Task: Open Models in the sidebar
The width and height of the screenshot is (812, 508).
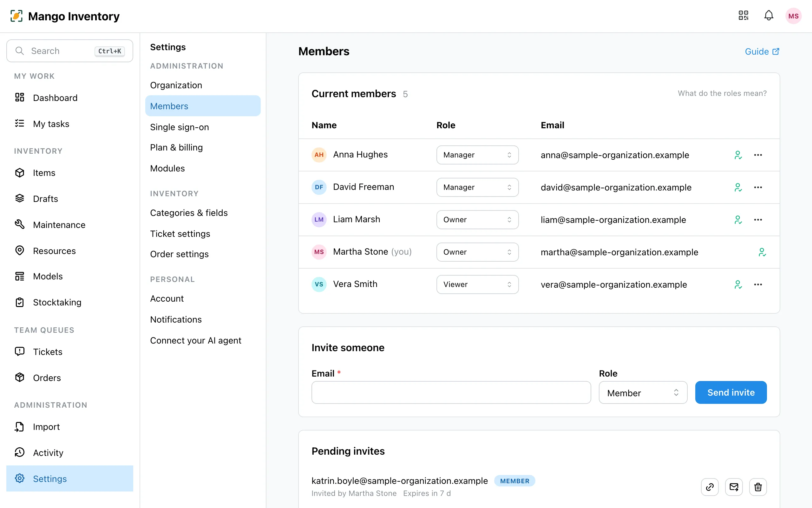Action: tap(70, 276)
